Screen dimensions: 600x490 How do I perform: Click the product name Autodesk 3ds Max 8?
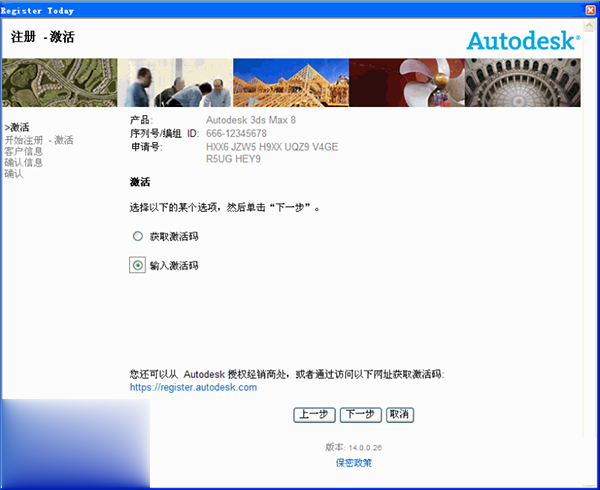pyautogui.click(x=251, y=120)
